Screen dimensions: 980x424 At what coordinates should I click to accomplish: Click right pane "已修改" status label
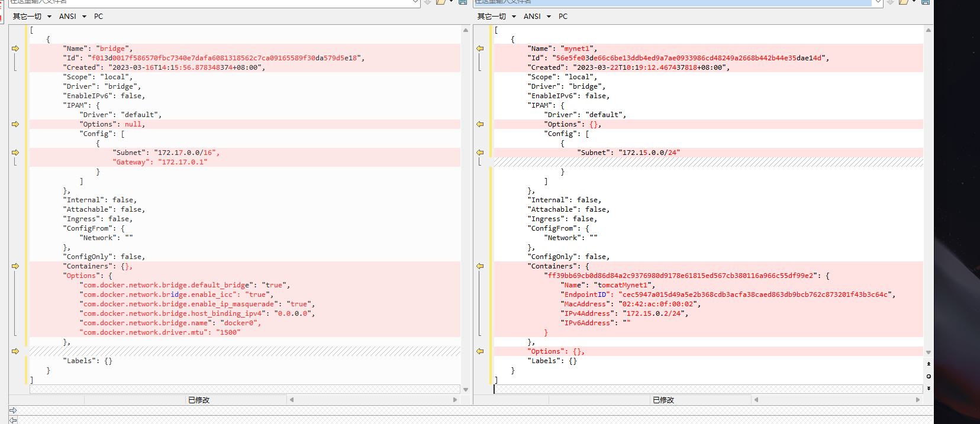point(663,400)
